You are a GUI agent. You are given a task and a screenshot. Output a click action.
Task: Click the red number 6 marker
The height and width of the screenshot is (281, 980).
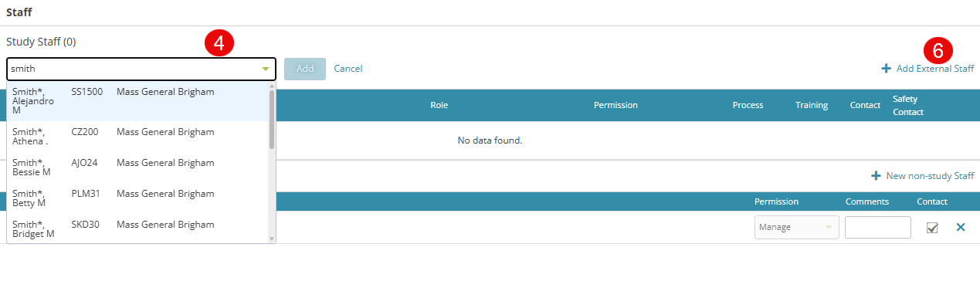point(938,50)
